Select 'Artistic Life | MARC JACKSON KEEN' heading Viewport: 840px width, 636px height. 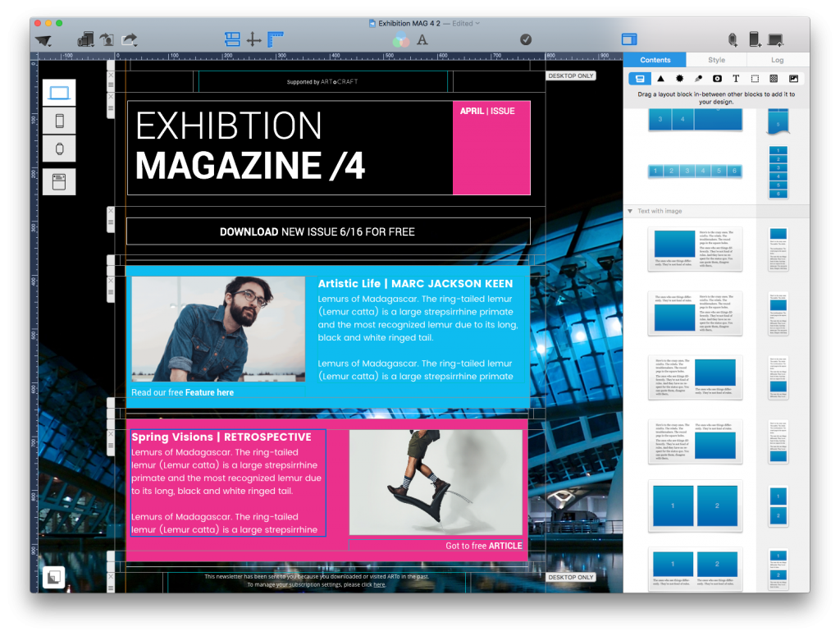(415, 283)
